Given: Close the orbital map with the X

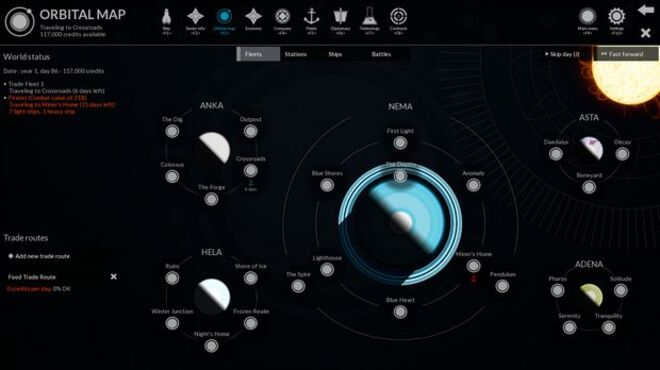Looking at the screenshot, I should click(646, 32).
